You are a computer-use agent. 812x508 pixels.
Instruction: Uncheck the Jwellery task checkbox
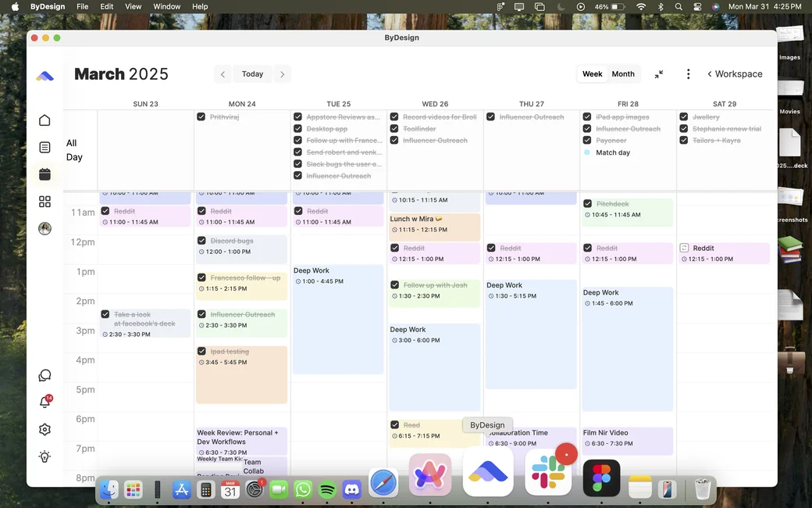point(684,116)
